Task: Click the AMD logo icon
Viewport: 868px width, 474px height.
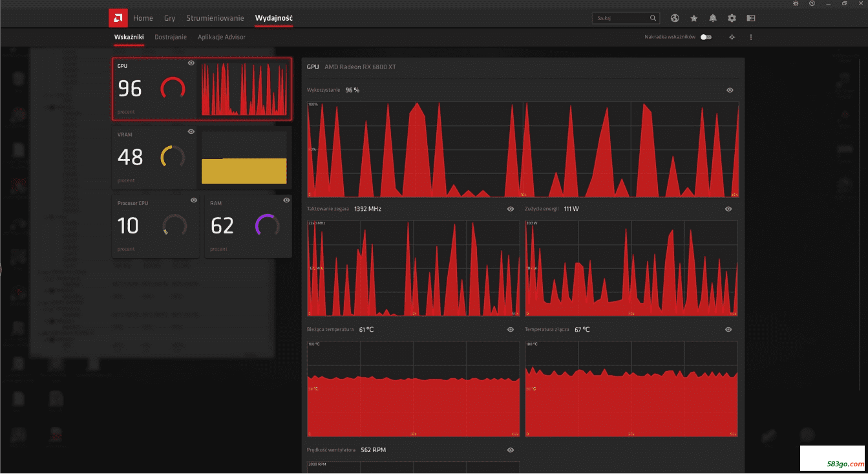Action: tap(118, 17)
